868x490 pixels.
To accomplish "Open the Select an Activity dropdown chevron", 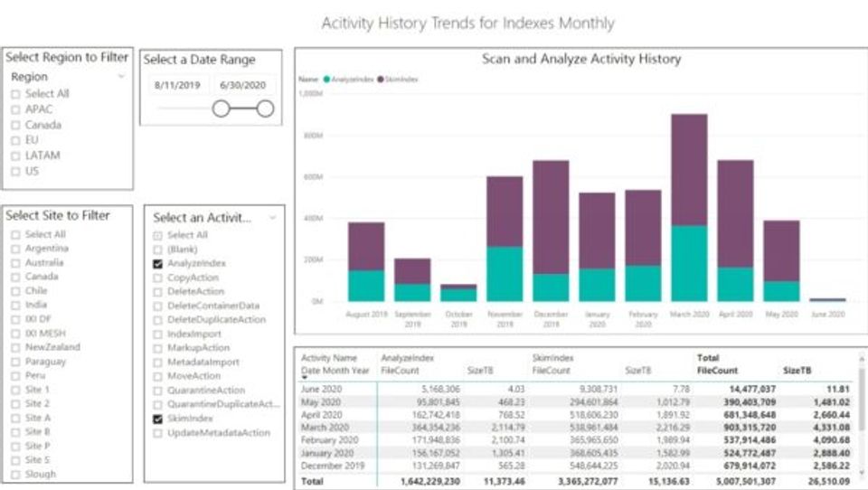I will click(x=272, y=218).
